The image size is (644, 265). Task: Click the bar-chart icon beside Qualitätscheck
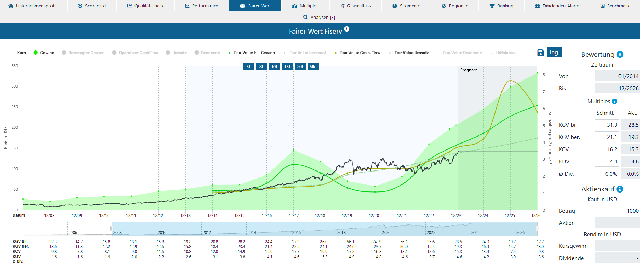point(130,6)
